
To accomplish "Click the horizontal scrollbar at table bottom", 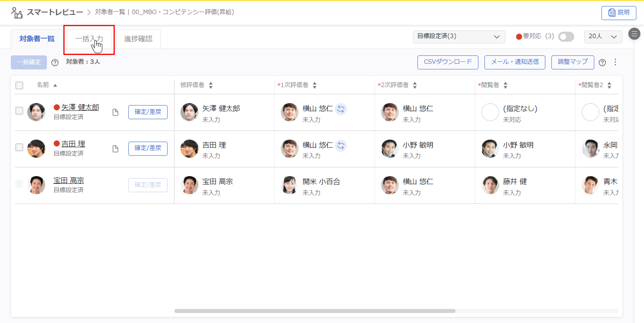I will pyautogui.click(x=315, y=311).
